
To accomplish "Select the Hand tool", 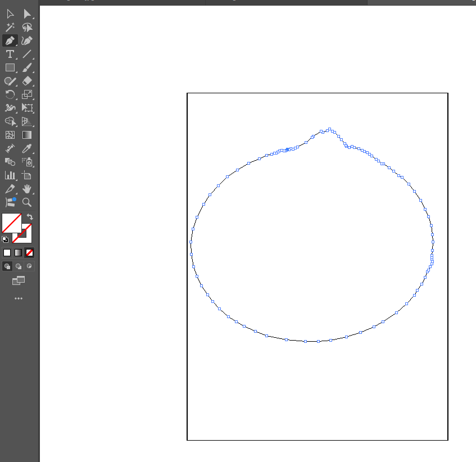I will [27, 189].
